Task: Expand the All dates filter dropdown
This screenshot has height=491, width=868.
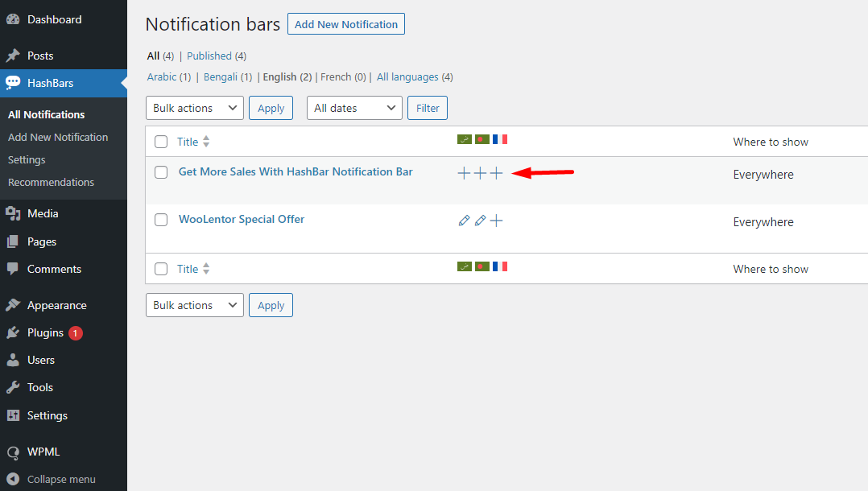Action: 354,108
